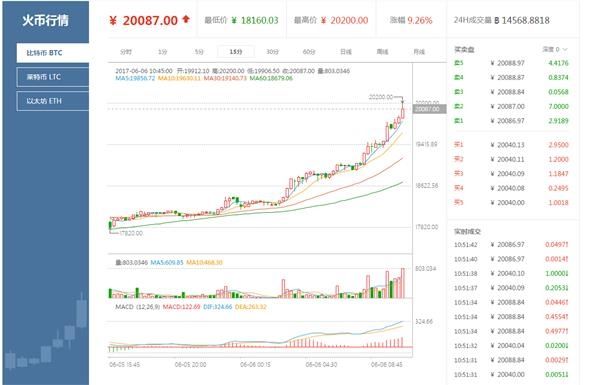Click the last volume bar in volume chart
Viewport: 600px width, 385px height.
point(403,283)
